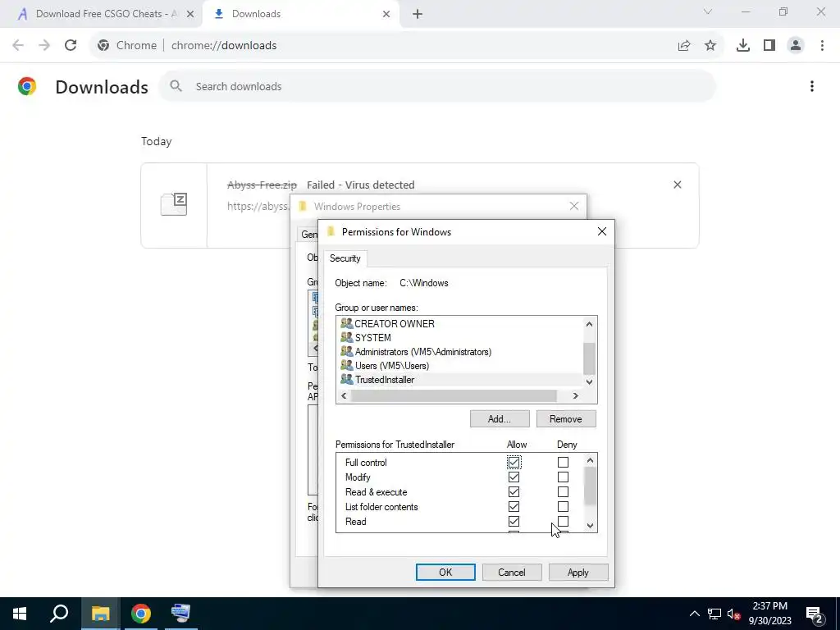Bookmark this page with the star icon
Screen dimensions: 840x630
coord(710,46)
